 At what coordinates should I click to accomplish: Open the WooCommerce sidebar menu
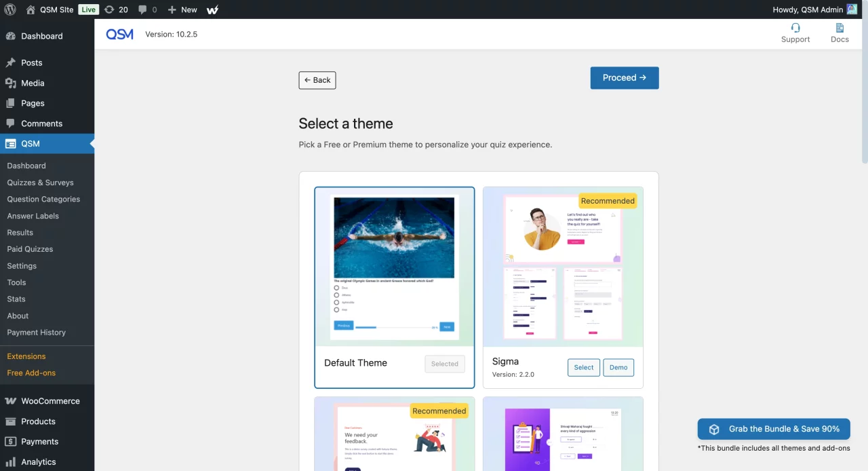click(x=50, y=401)
